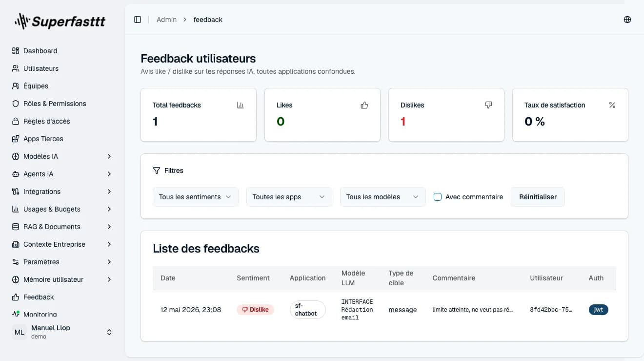
Task: Click the Dashboard grid icon
Action: click(x=16, y=51)
